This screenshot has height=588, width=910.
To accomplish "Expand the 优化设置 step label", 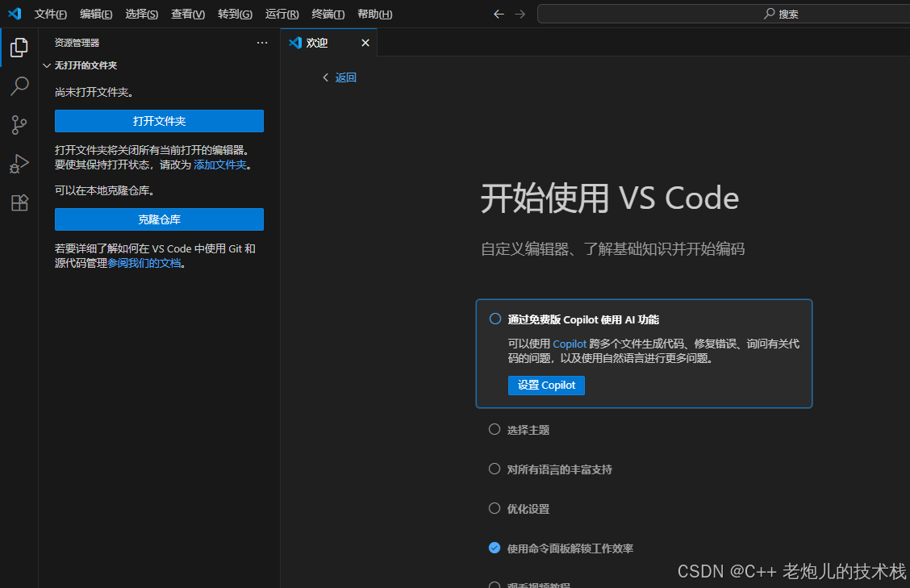I will coord(528,509).
